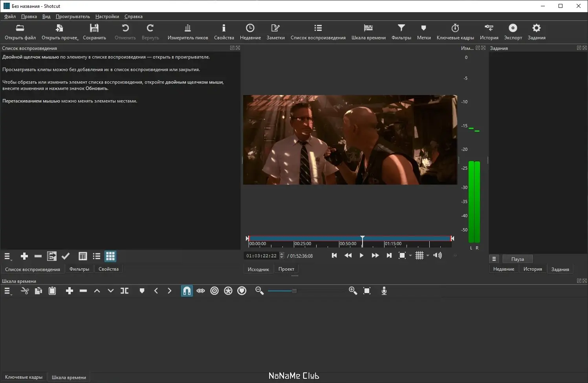Open the Файл menu
Screen dimensions: 588x383
point(10,16)
